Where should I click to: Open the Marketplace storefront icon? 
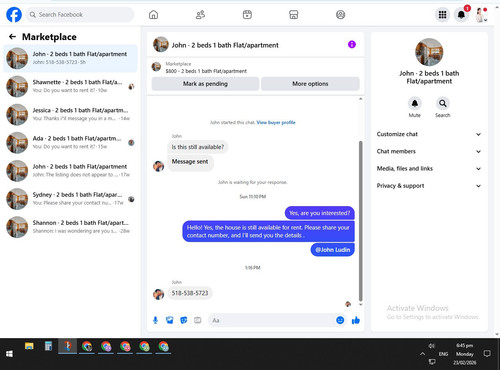(293, 15)
